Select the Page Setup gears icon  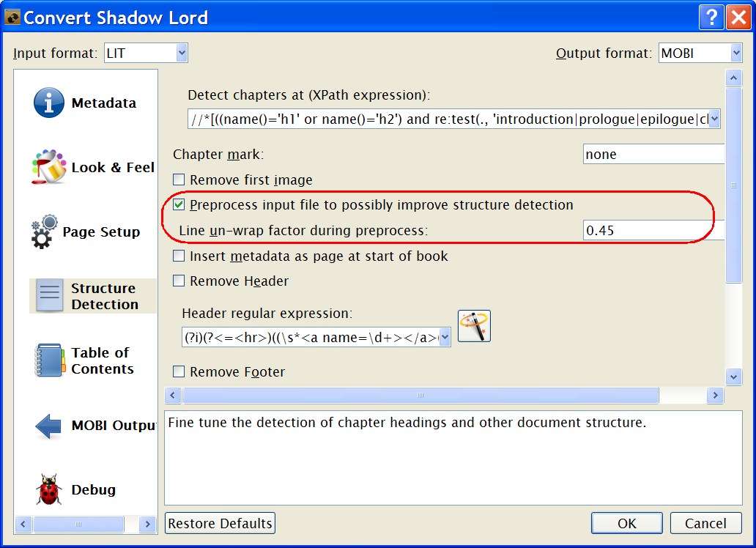pos(44,232)
